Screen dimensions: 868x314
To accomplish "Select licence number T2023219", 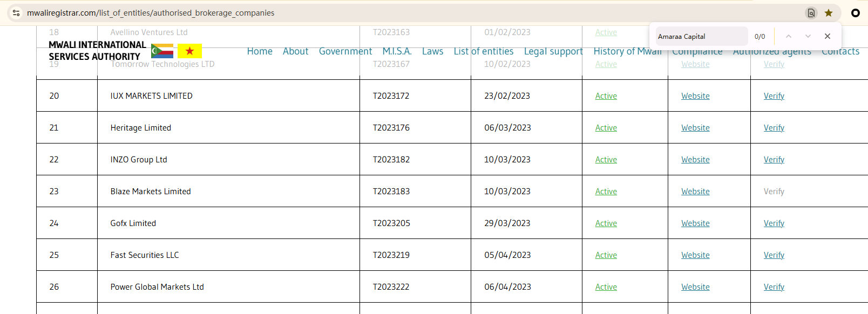I will [391, 255].
